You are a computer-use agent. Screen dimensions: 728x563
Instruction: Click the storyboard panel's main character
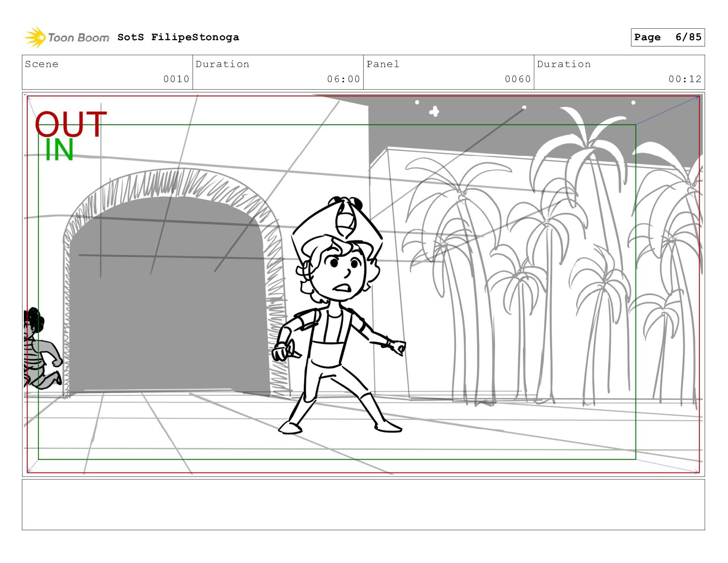point(339,315)
